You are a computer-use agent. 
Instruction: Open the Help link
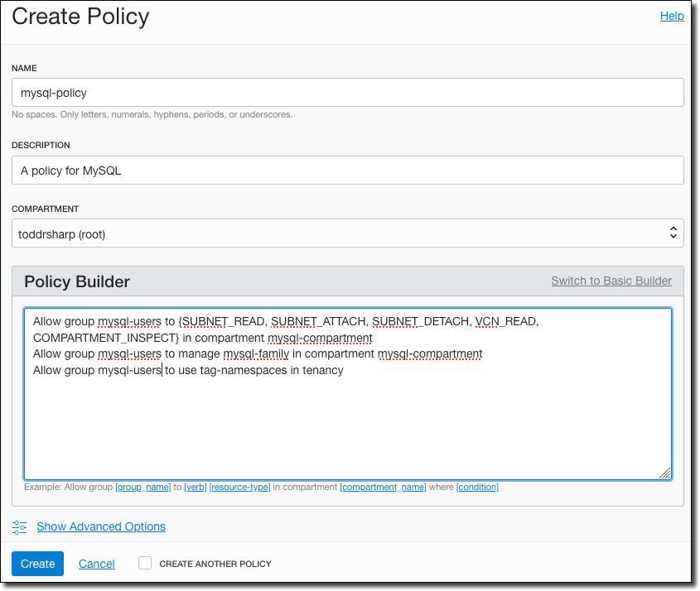tap(672, 16)
